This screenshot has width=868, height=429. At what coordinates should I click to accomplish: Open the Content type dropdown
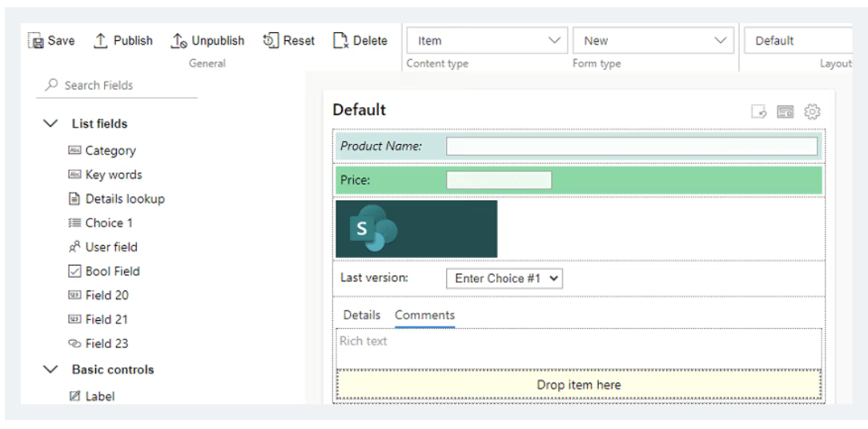487,40
